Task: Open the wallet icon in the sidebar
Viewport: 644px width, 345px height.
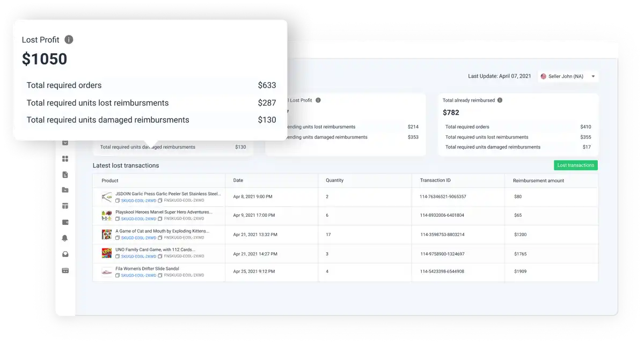Action: point(65,222)
